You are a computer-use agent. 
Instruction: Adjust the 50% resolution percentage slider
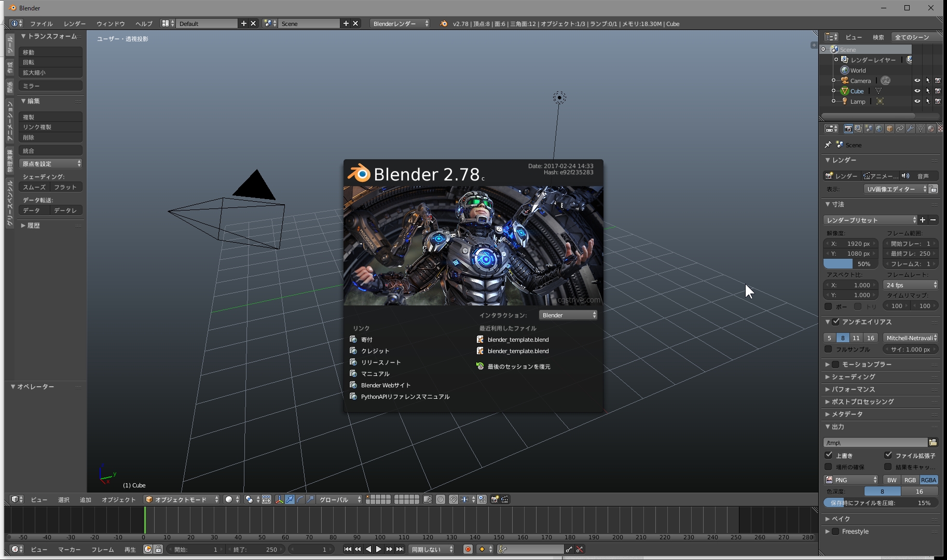(x=850, y=264)
